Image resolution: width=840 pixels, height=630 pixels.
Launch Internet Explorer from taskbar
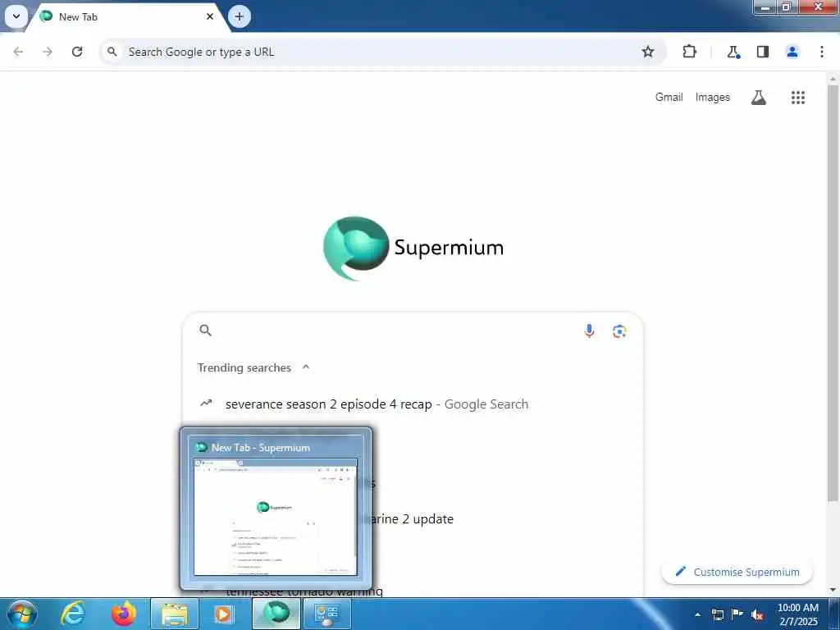[73, 614]
